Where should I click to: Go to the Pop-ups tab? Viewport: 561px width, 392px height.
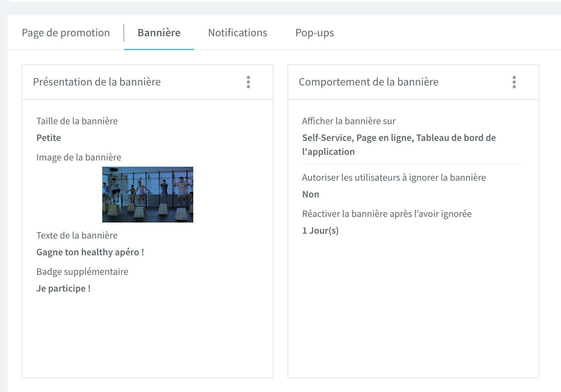(x=315, y=33)
